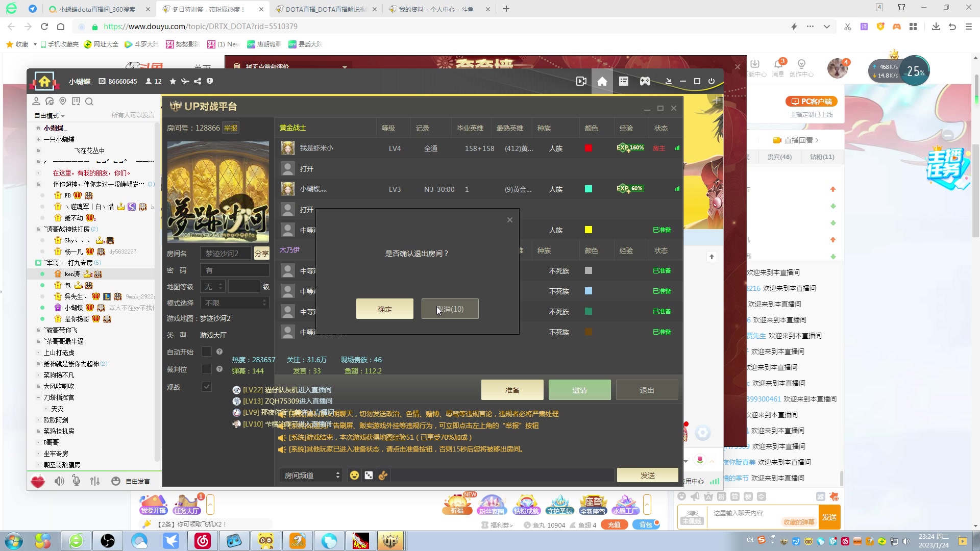Toggle the 观战 spectate checkbox
Viewport: 980px width, 551px height.
tap(207, 387)
